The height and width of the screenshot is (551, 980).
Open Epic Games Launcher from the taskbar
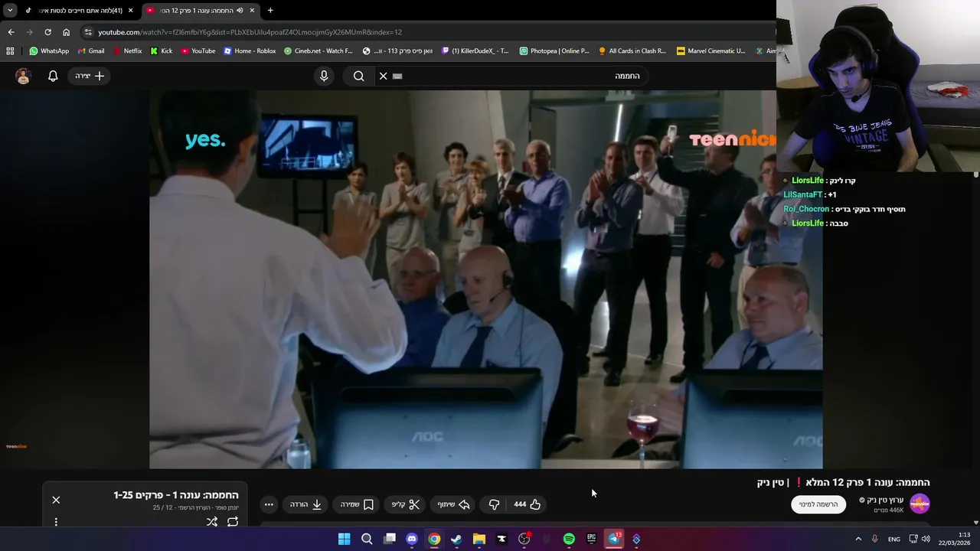[591, 539]
